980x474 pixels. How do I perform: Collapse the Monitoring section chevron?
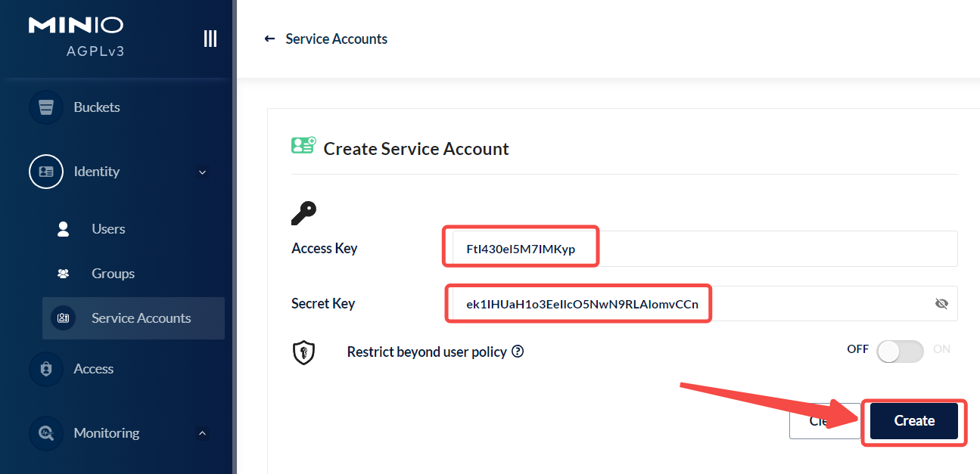pyautogui.click(x=202, y=433)
